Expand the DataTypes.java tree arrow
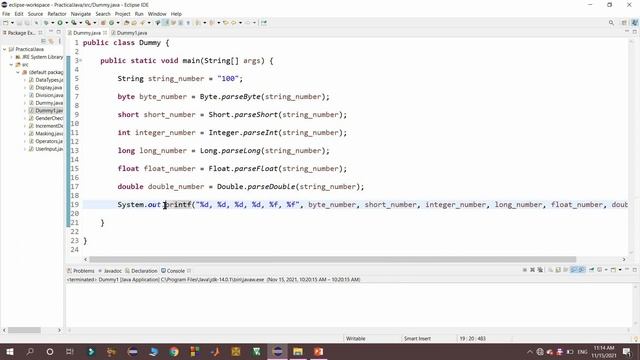Screen dimensions: 640x360 24,80
